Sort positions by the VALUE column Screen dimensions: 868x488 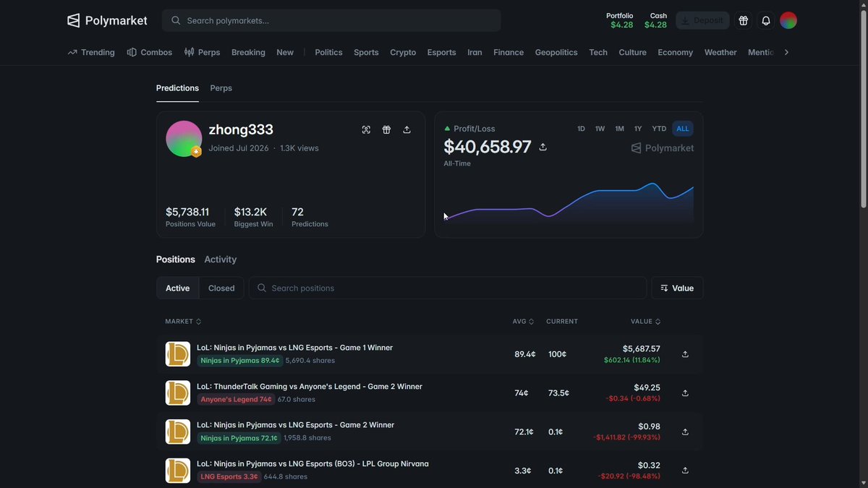tap(646, 322)
